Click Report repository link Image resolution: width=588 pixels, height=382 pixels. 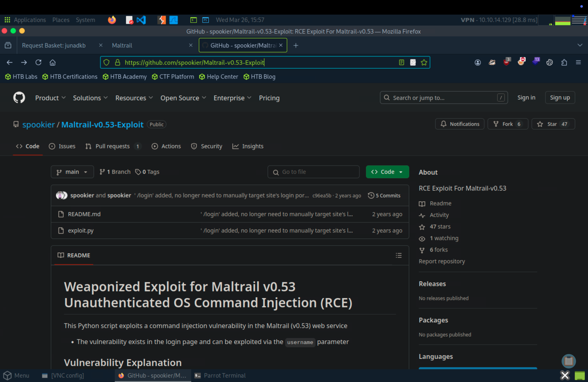[x=442, y=261]
